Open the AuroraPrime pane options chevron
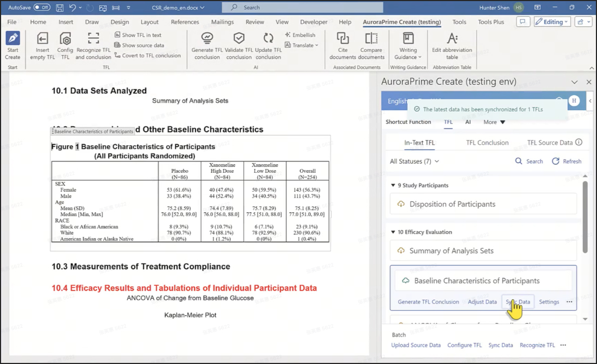This screenshot has height=364, width=597. point(574,82)
